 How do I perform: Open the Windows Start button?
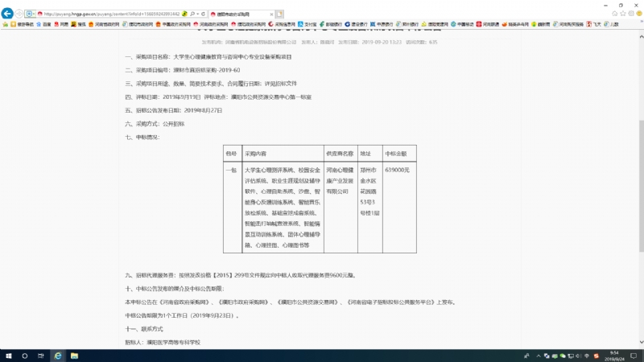(x=8, y=356)
